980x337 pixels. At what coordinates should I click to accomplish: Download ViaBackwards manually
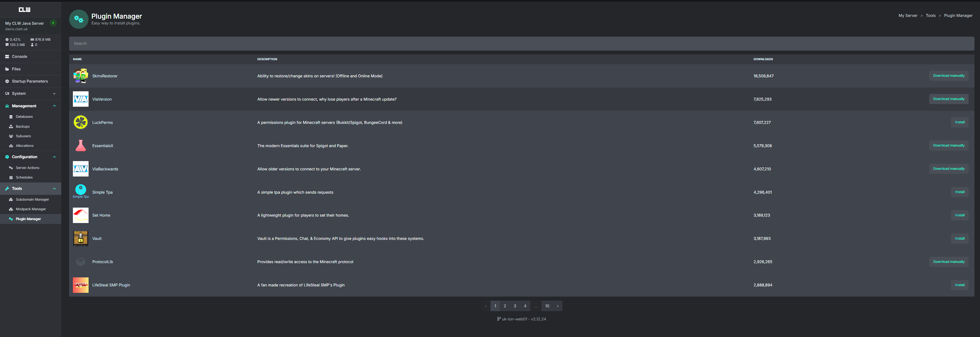[948, 169]
